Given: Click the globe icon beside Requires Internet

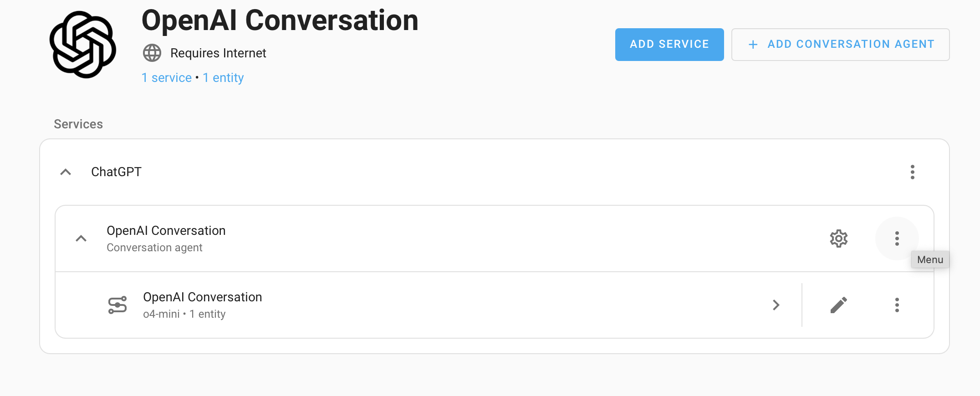Looking at the screenshot, I should [152, 53].
